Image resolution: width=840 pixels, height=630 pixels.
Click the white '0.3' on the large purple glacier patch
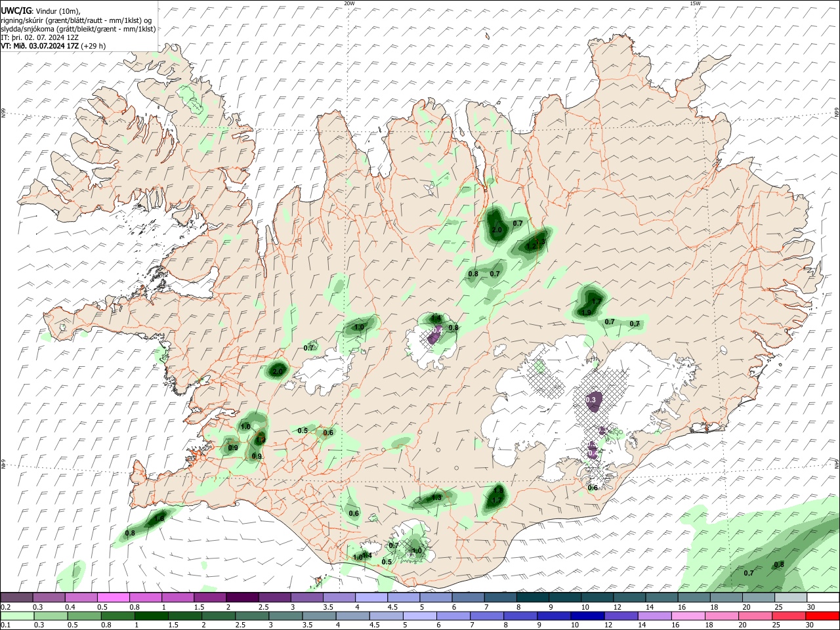(x=591, y=400)
